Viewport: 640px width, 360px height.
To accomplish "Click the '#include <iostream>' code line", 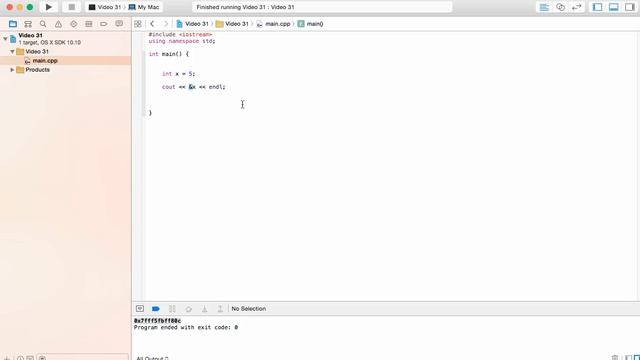I will click(180, 35).
